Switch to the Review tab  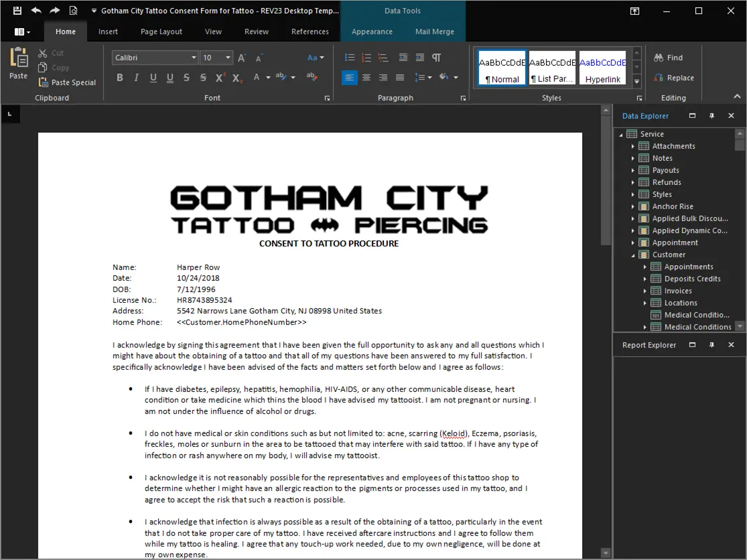(x=257, y=31)
